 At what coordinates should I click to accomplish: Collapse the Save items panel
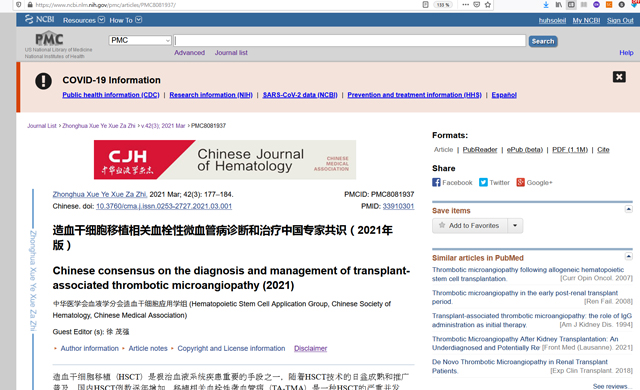(628, 209)
